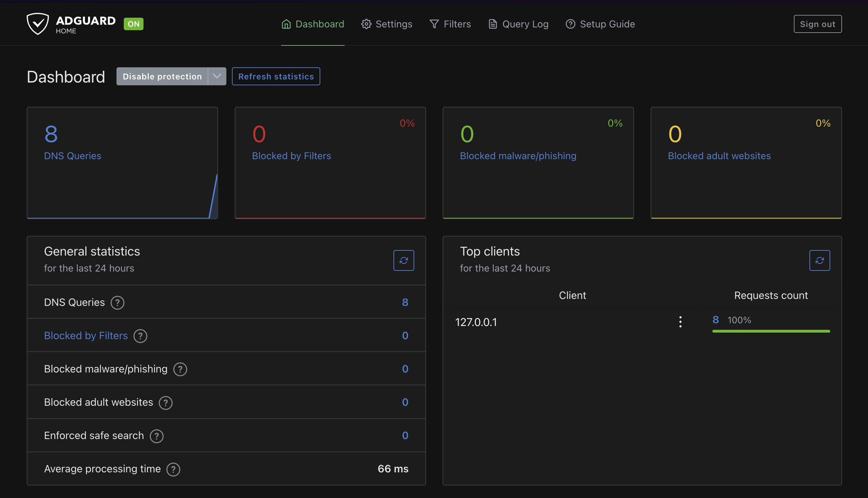Click the Query Log document icon in navbar
This screenshot has width=868, height=498.
tap(493, 24)
